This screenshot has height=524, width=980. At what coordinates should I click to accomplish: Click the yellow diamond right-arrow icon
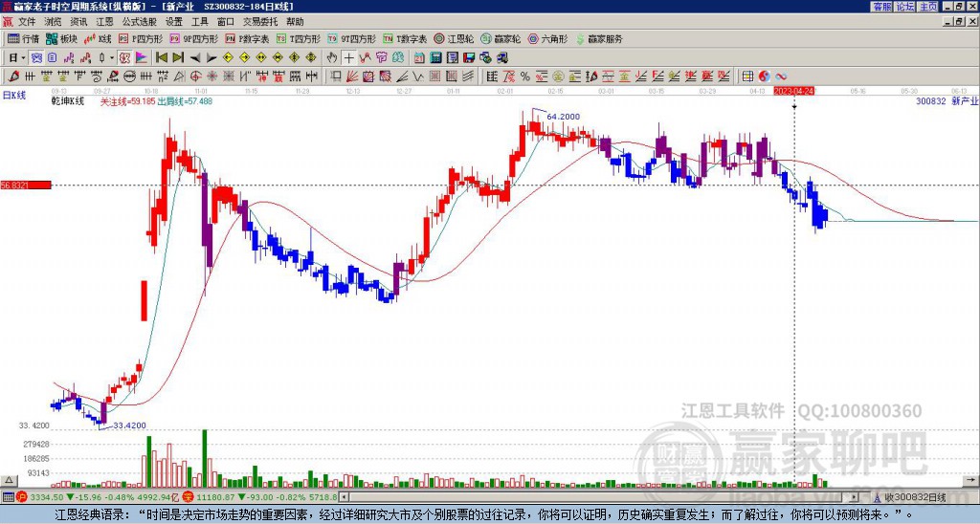(244, 58)
